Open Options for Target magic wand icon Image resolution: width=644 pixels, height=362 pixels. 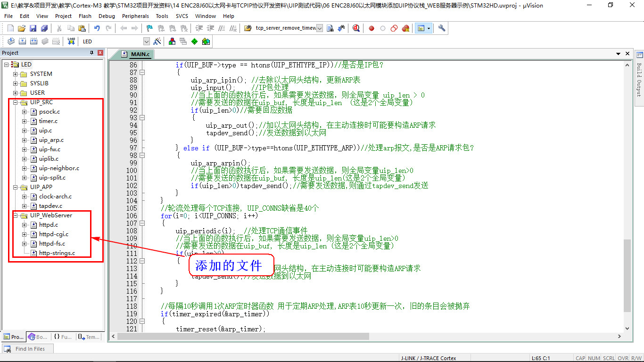coord(157,41)
